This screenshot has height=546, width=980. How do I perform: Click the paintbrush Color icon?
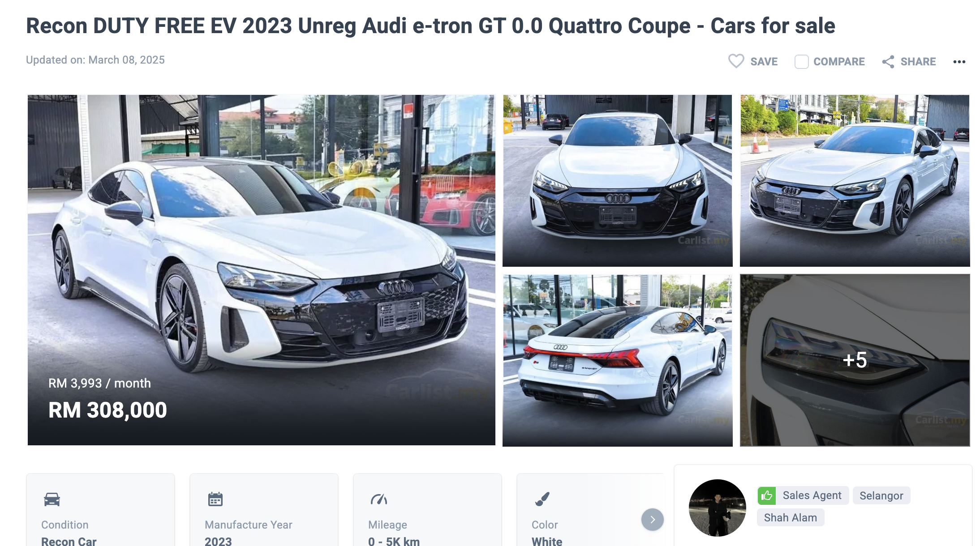point(542,499)
